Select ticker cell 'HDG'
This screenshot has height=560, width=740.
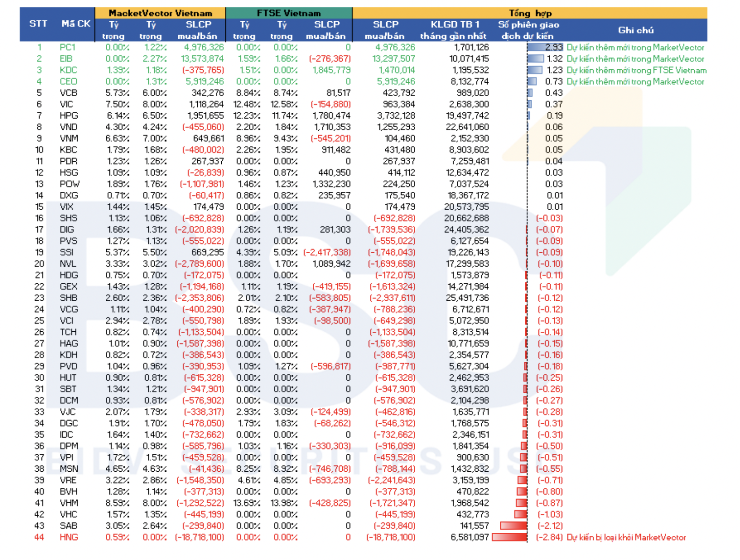tap(69, 275)
